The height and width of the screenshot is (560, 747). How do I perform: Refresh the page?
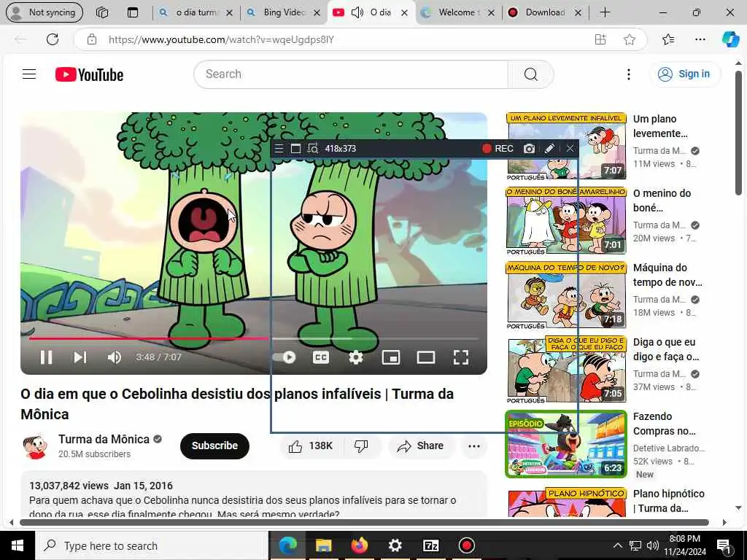[53, 39]
